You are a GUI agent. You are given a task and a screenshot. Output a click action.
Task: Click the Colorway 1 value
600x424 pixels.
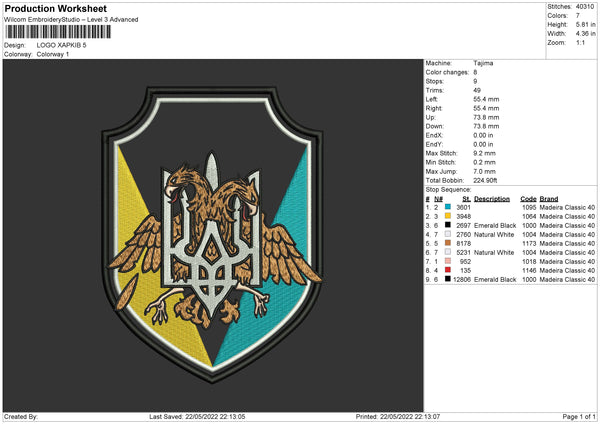(x=53, y=54)
